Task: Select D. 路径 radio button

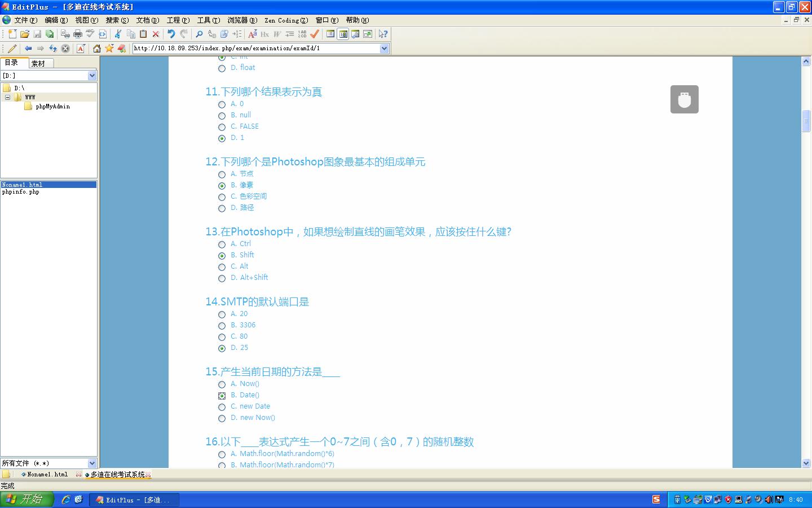Action: (x=222, y=208)
